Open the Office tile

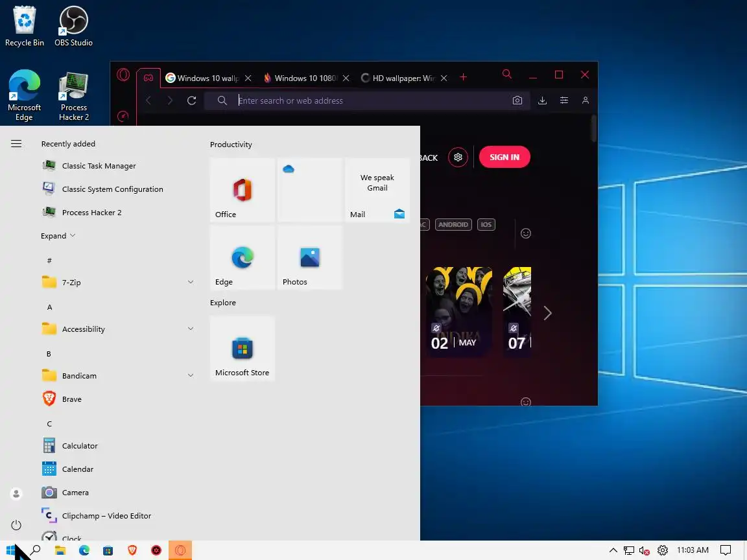[243, 190]
